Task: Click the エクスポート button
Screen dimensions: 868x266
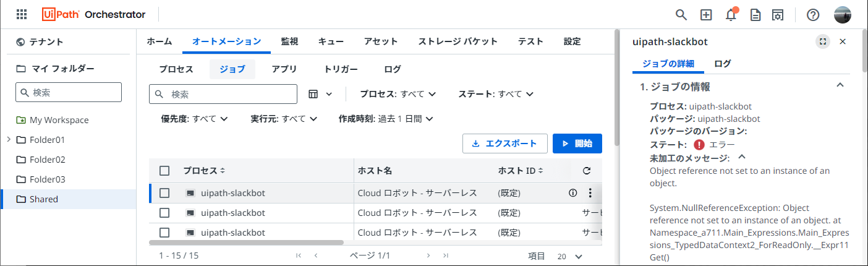Action: [504, 144]
